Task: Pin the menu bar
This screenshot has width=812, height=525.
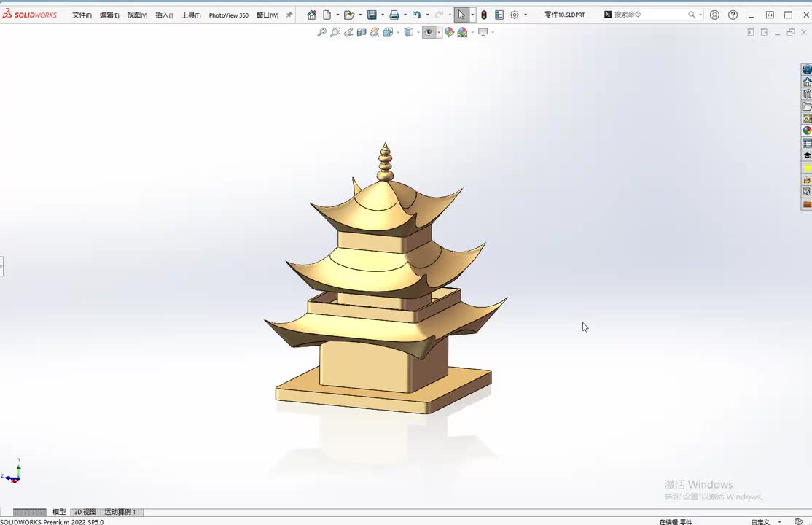Action: tap(289, 15)
